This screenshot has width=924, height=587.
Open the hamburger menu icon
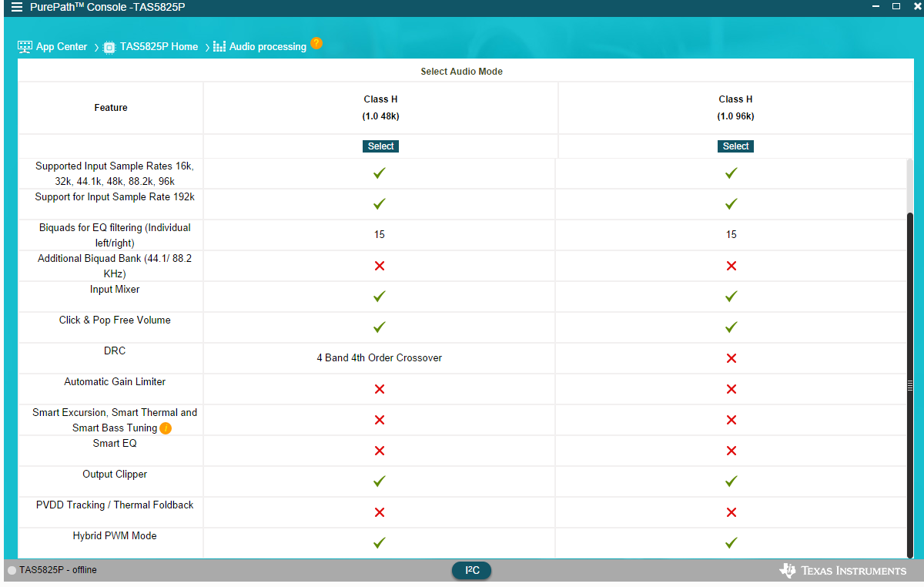tap(17, 7)
